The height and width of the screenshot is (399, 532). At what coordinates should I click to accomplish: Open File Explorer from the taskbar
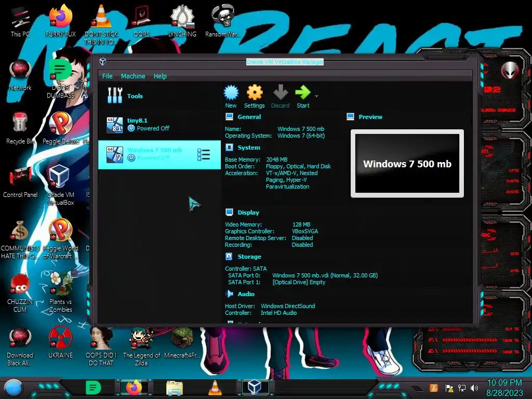[x=175, y=388]
